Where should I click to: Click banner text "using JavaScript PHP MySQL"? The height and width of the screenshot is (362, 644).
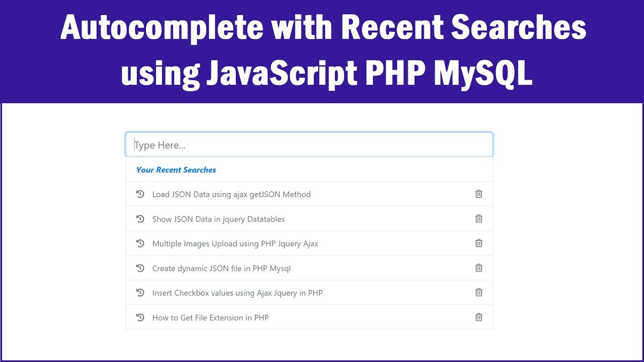pyautogui.click(x=327, y=74)
